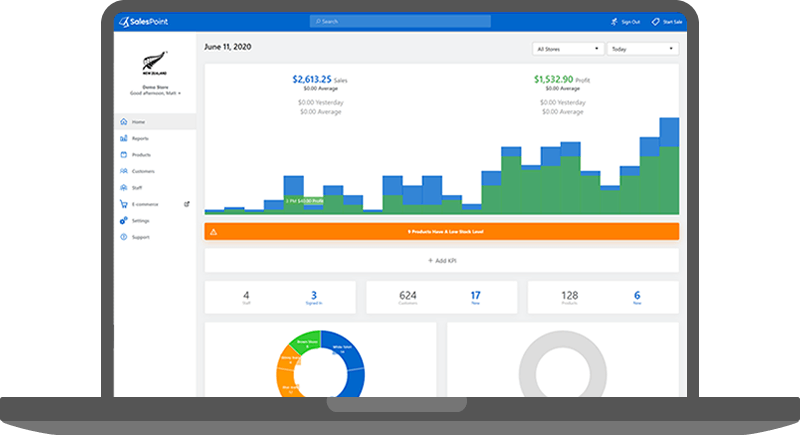Open E-commerce in sidebar

coord(155,204)
